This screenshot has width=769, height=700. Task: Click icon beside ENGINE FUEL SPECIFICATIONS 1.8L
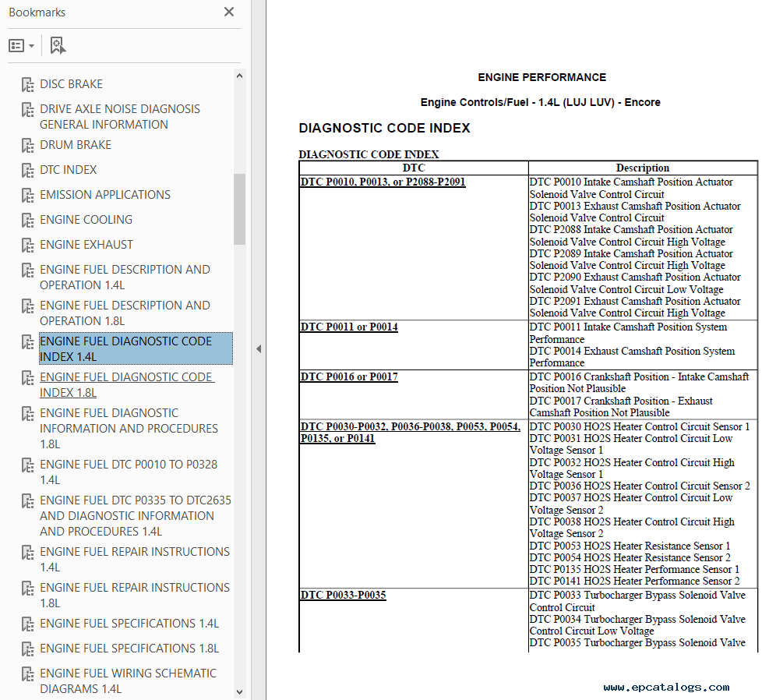click(x=27, y=649)
